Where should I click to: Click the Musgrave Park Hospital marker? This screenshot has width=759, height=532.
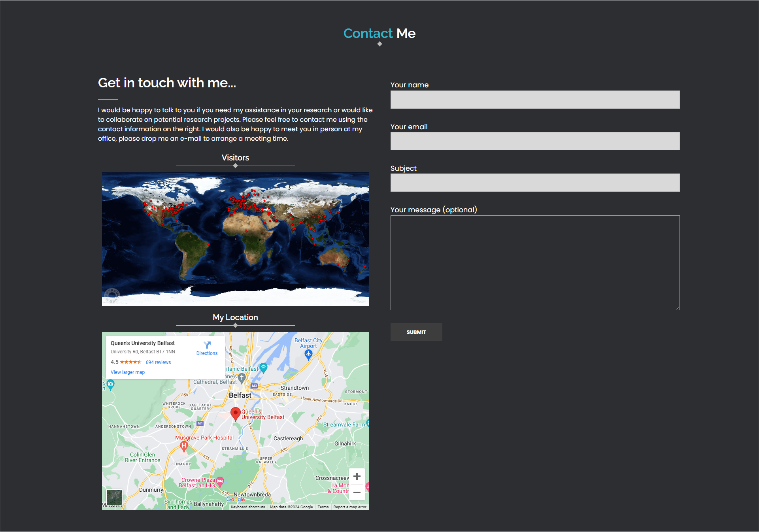(184, 446)
